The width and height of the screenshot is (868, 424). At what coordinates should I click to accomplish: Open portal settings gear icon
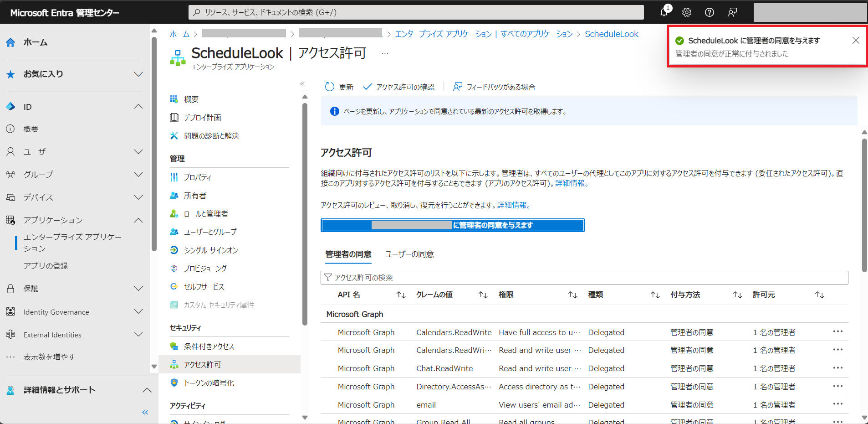(x=687, y=12)
